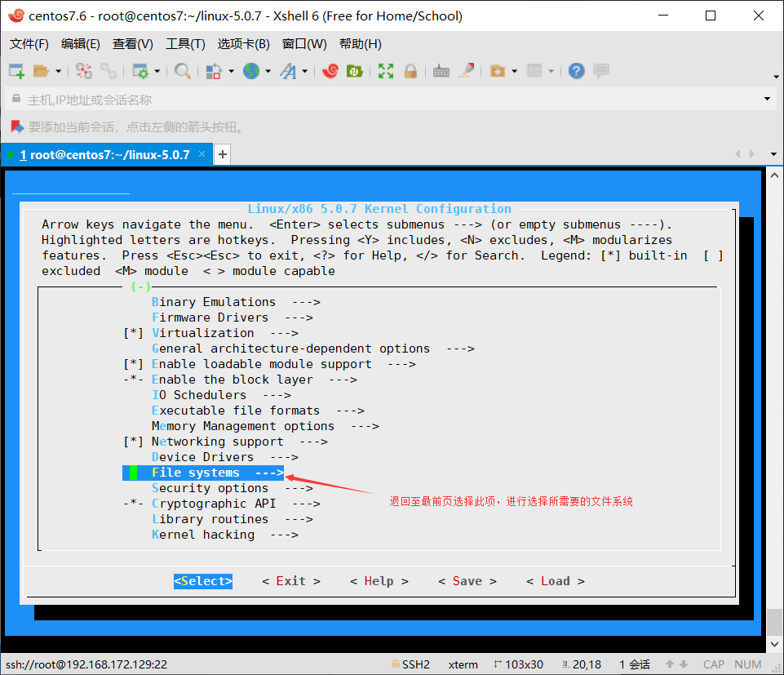784x675 pixels.
Task: Toggle the Networking support [*] checkbox
Action: [x=134, y=442]
